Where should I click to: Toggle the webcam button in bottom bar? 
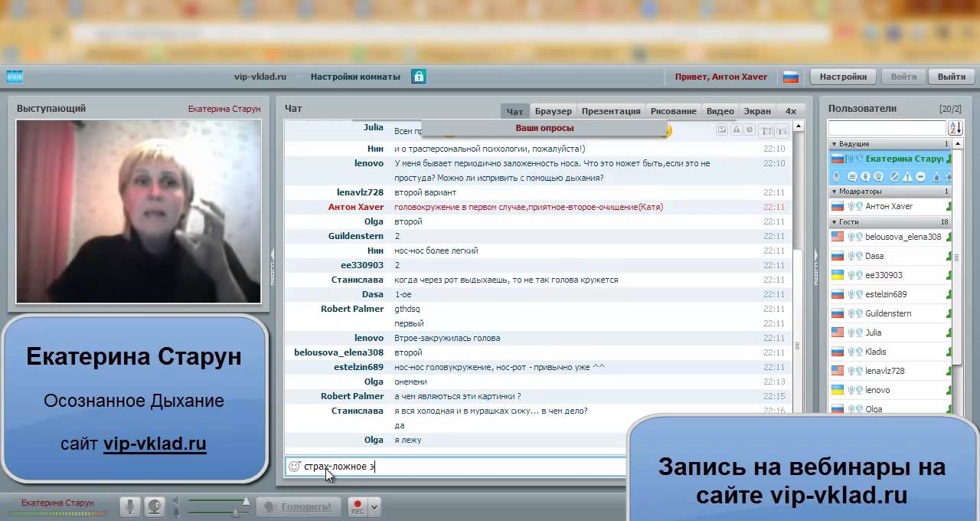[x=155, y=506]
